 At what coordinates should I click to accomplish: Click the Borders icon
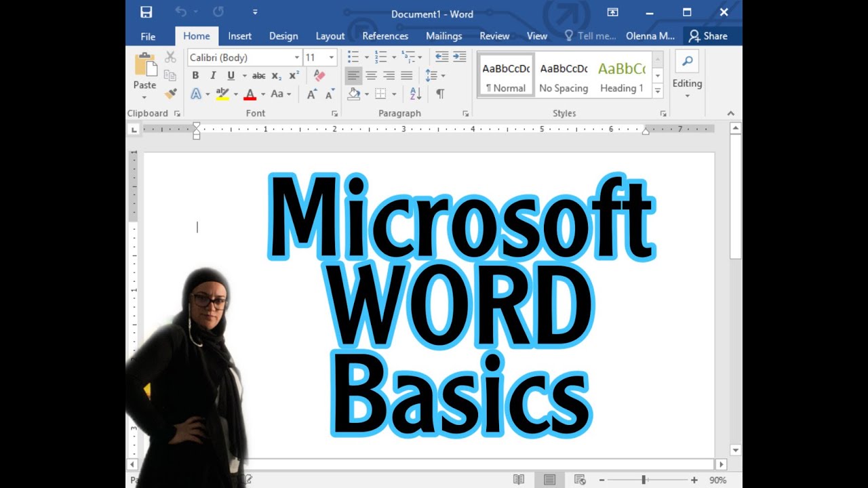[x=380, y=94]
